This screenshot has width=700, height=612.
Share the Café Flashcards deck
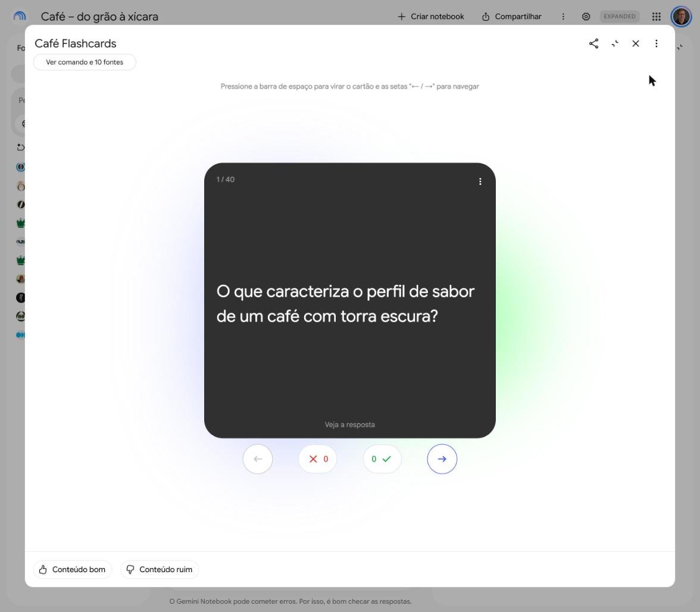(x=593, y=44)
